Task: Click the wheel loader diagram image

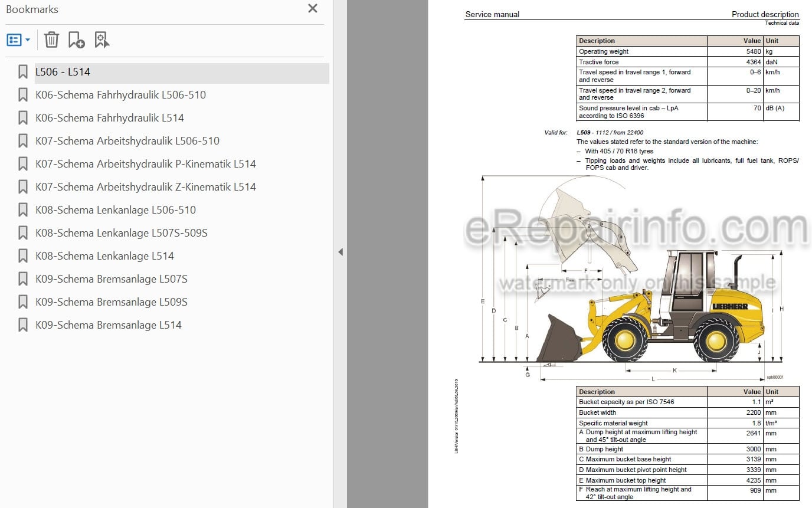Action: (x=633, y=277)
